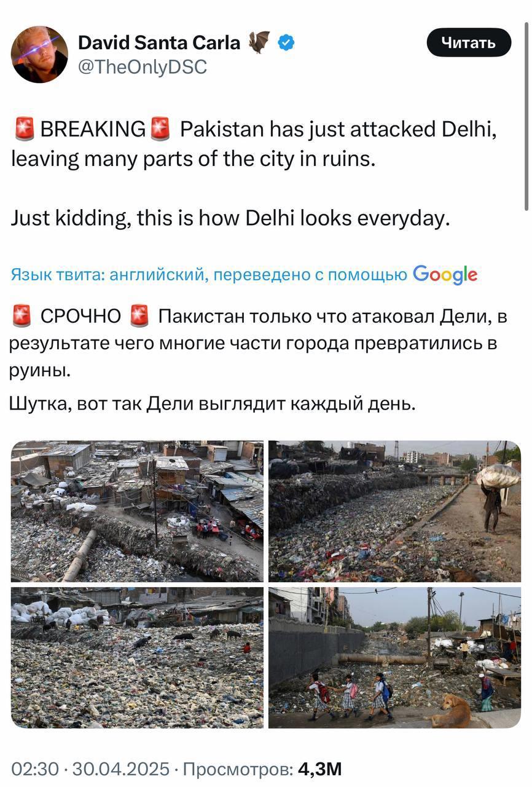Click the siren emoji after BREAKING
The height and width of the screenshot is (787, 532).
[160, 129]
